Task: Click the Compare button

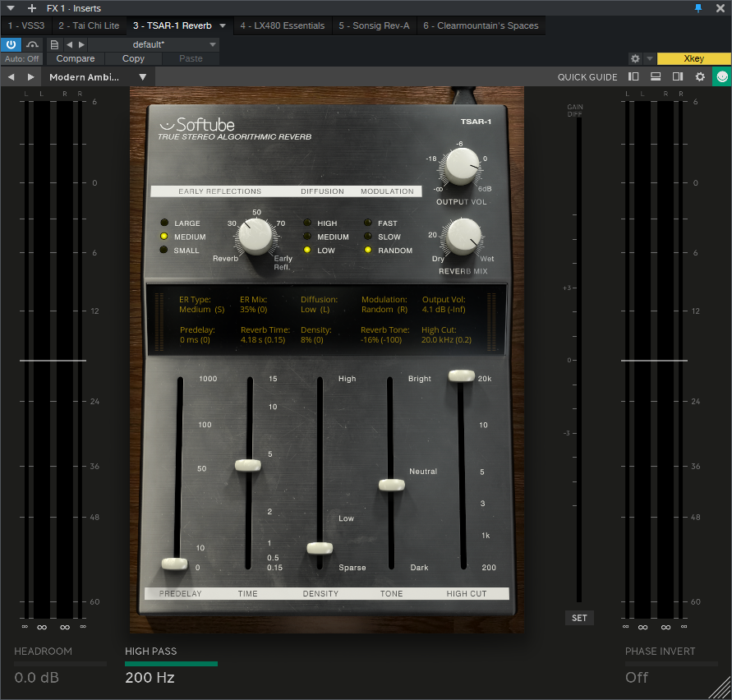Action: tap(76, 59)
